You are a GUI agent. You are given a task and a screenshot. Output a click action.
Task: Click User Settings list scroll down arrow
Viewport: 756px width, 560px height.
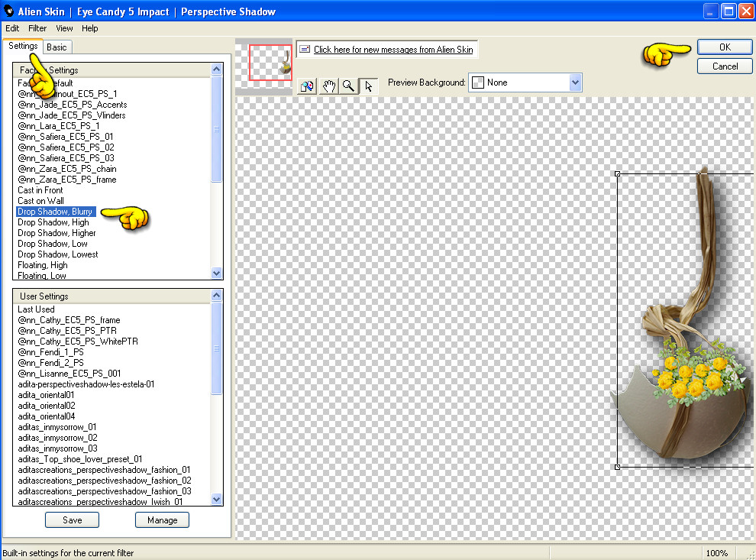point(216,499)
